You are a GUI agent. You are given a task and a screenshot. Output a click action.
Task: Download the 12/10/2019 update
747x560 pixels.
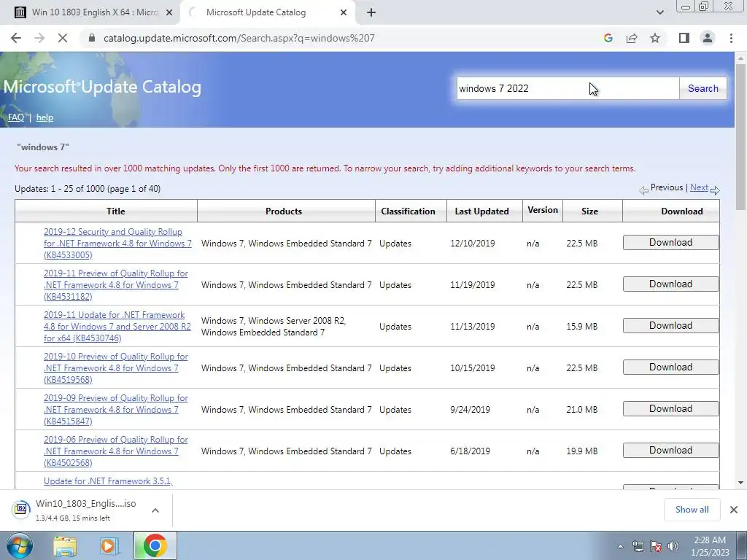[671, 242]
